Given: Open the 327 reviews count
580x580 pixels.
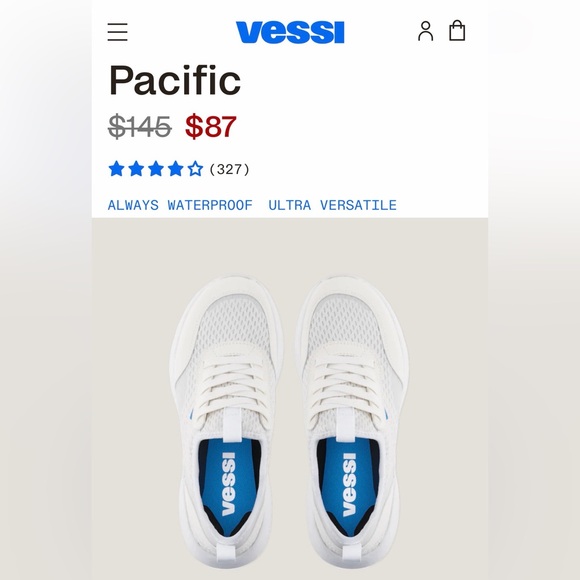Looking at the screenshot, I should [229, 169].
